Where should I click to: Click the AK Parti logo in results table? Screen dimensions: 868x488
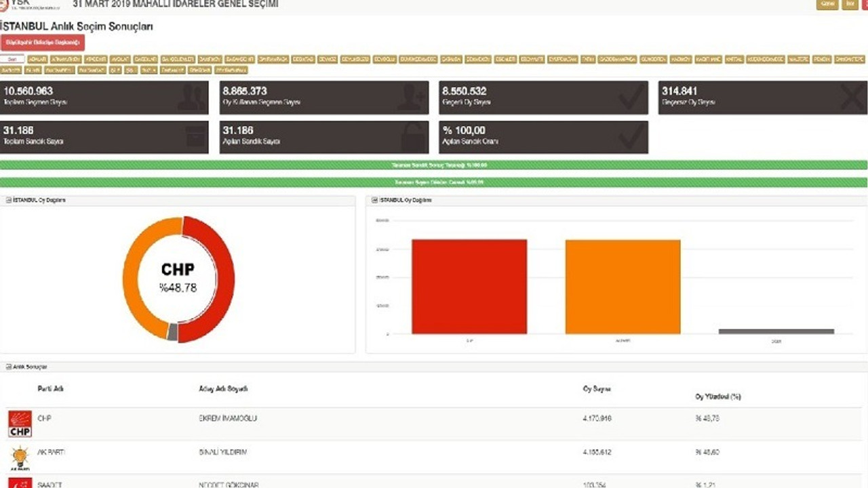click(20, 458)
